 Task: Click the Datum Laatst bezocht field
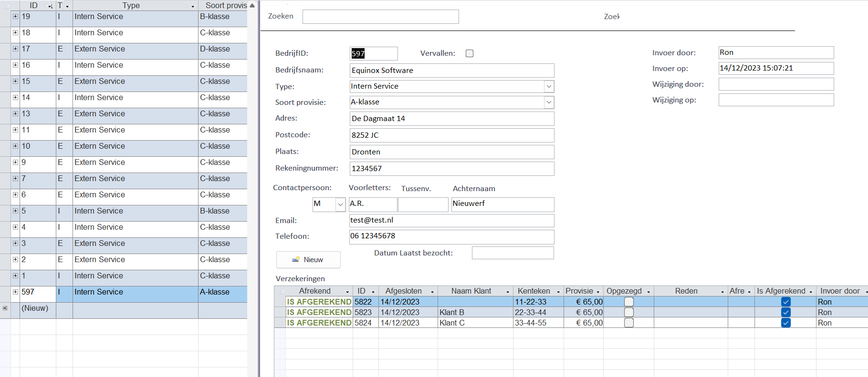pos(513,253)
